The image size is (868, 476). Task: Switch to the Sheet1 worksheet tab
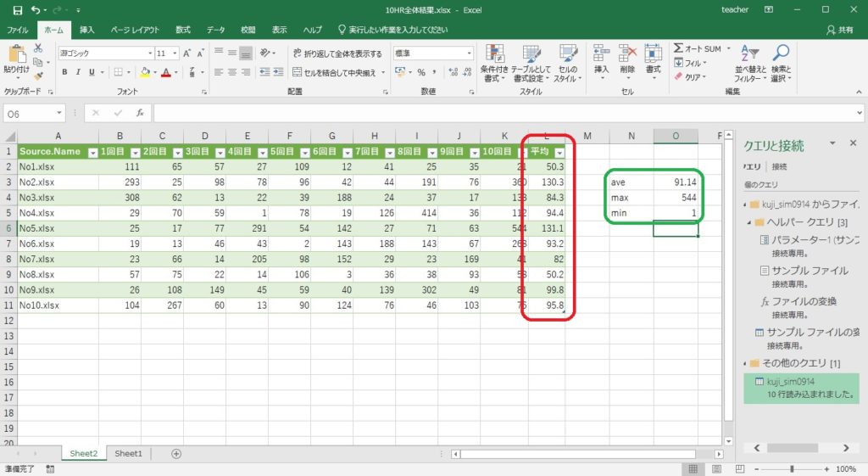pyautogui.click(x=128, y=454)
